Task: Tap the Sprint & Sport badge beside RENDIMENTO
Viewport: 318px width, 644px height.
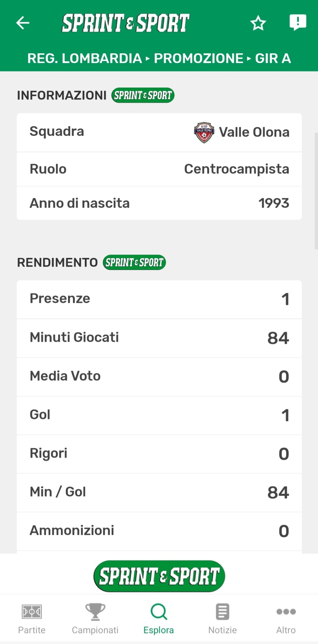Action: point(134,262)
